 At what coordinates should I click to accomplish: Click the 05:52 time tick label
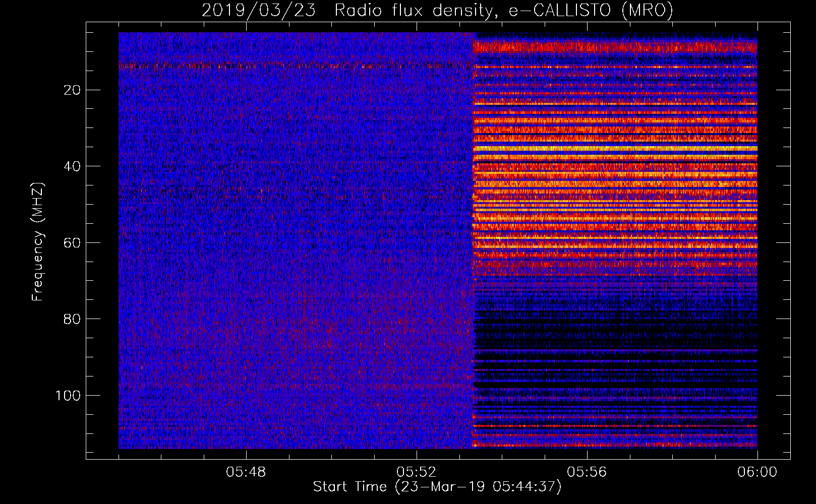pyautogui.click(x=417, y=472)
